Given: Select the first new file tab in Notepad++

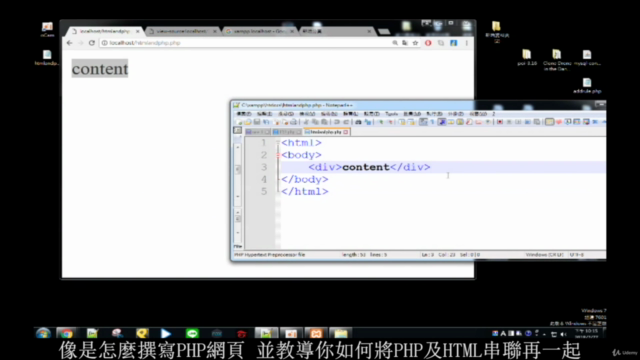Looking at the screenshot, I should (x=258, y=132).
